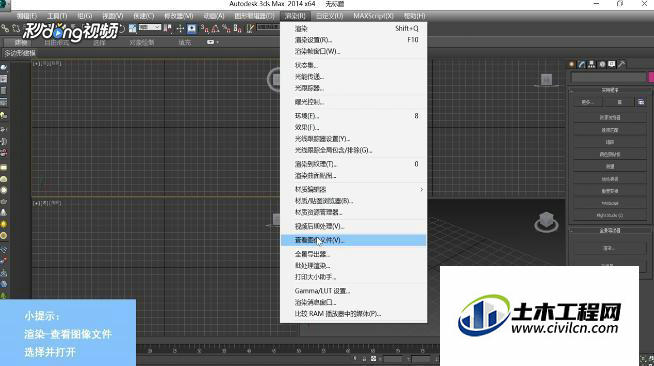Open the 帮助(H) menu

(415, 16)
